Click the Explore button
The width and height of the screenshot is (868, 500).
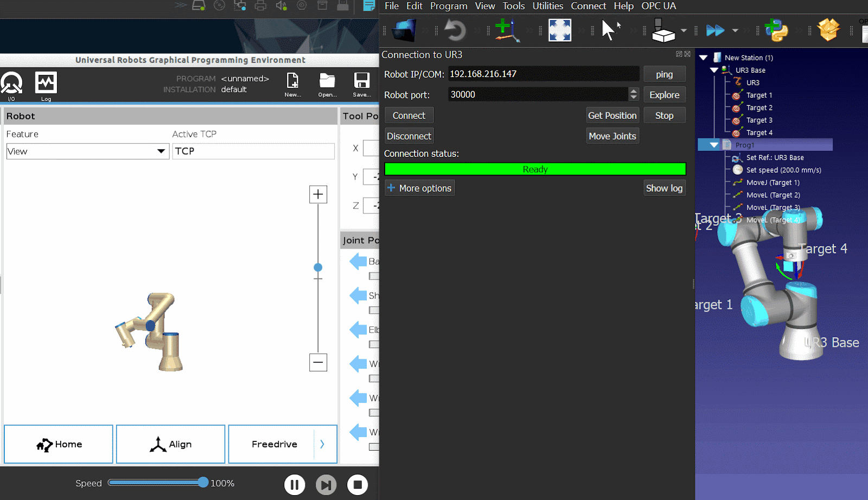(665, 95)
